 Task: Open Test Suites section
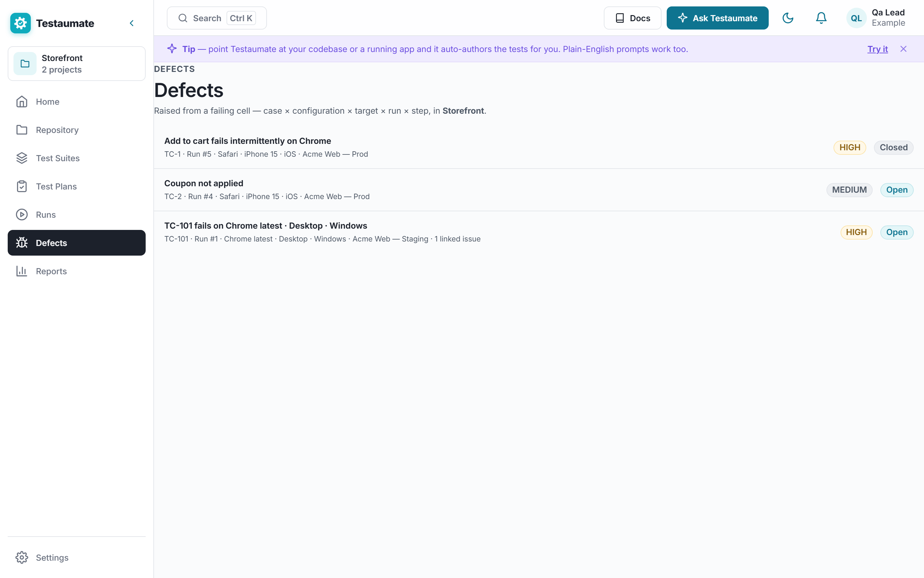point(76,158)
